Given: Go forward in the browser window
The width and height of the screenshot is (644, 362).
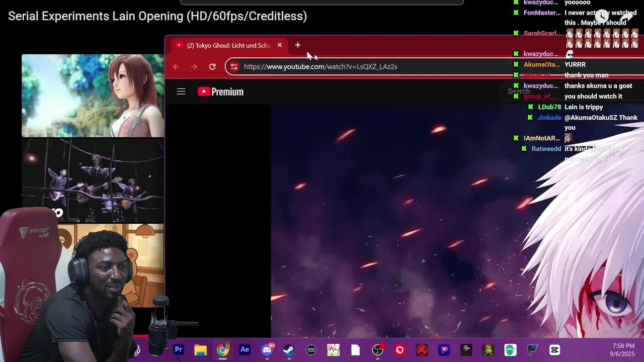Looking at the screenshot, I should click(x=194, y=66).
